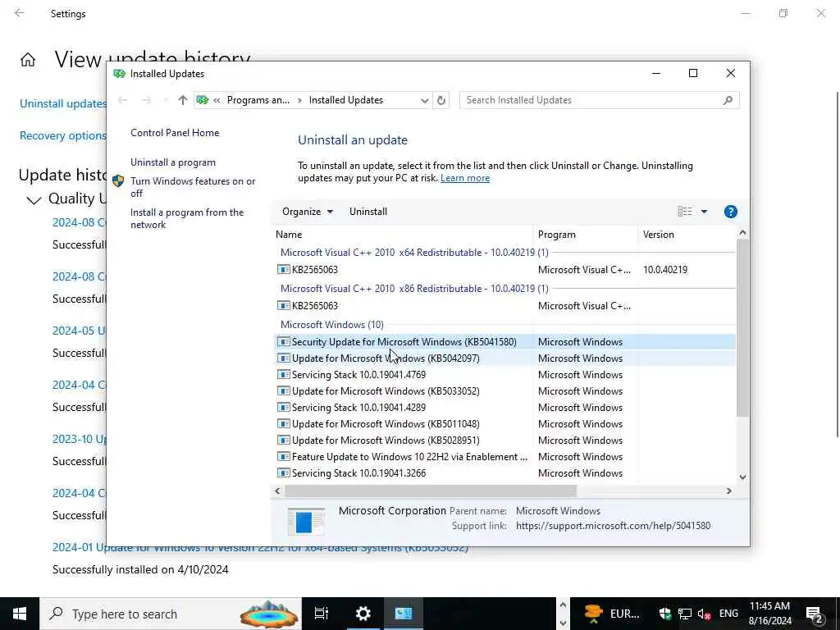Image resolution: width=840 pixels, height=630 pixels.
Task: Open the Learn more link
Action: click(464, 178)
